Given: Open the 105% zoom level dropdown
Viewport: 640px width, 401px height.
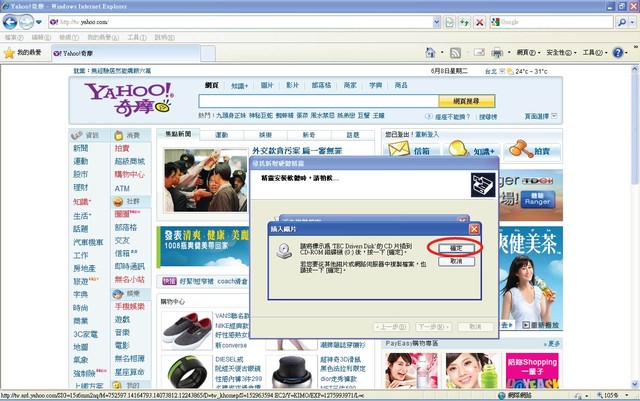Looking at the screenshot, I should tap(627, 396).
